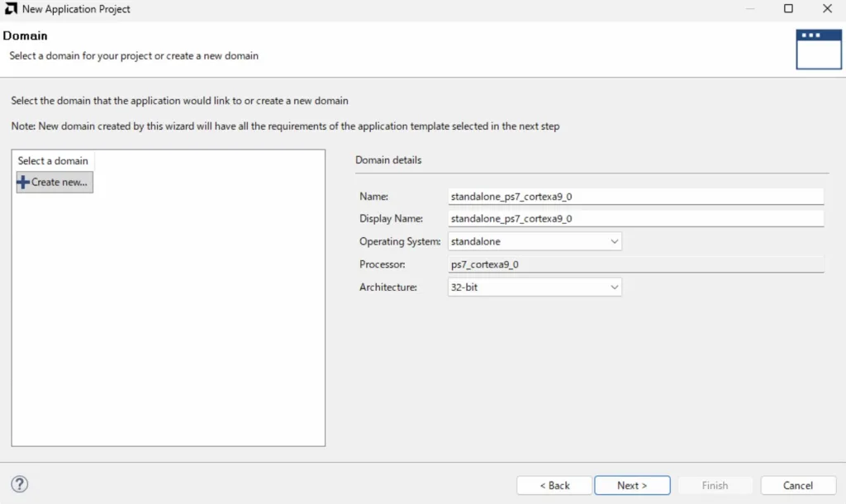Expand the Operating System dropdown
The width and height of the screenshot is (846, 504).
534,241
